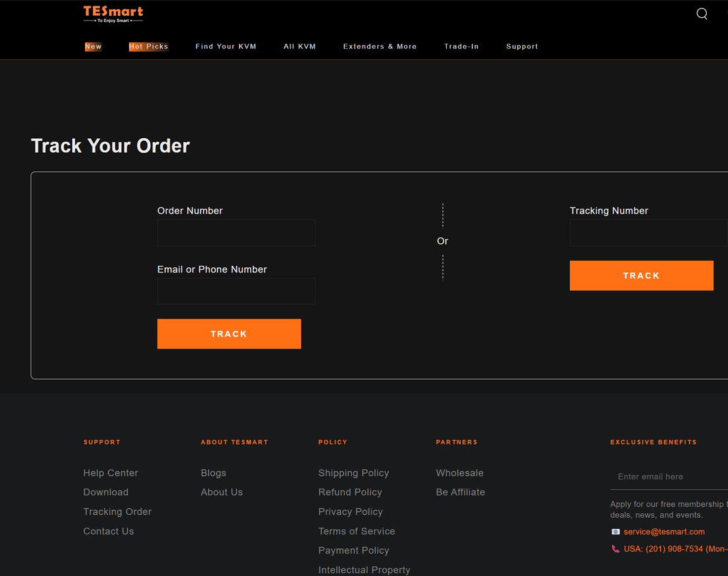Open the New menu item
Screen dimensions: 728x576
(x=93, y=47)
